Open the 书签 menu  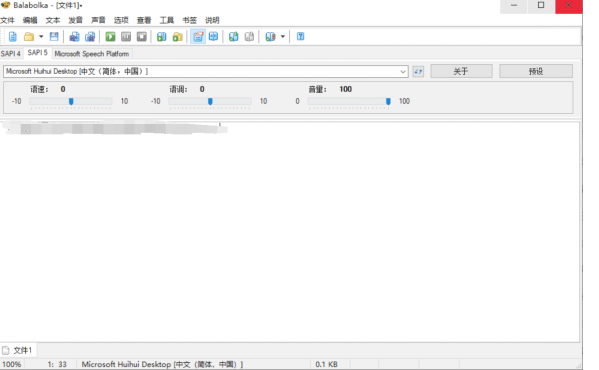[189, 20]
